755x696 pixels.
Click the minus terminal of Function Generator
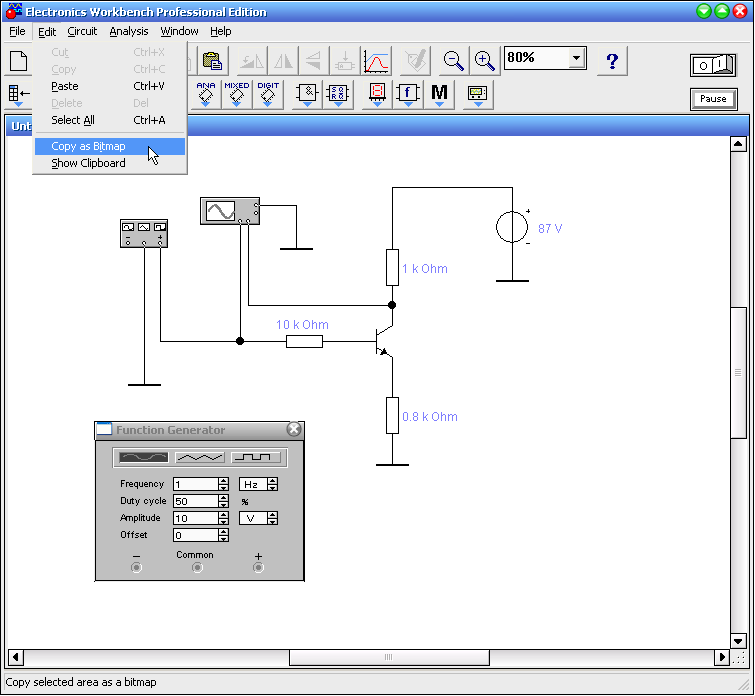coord(136,567)
